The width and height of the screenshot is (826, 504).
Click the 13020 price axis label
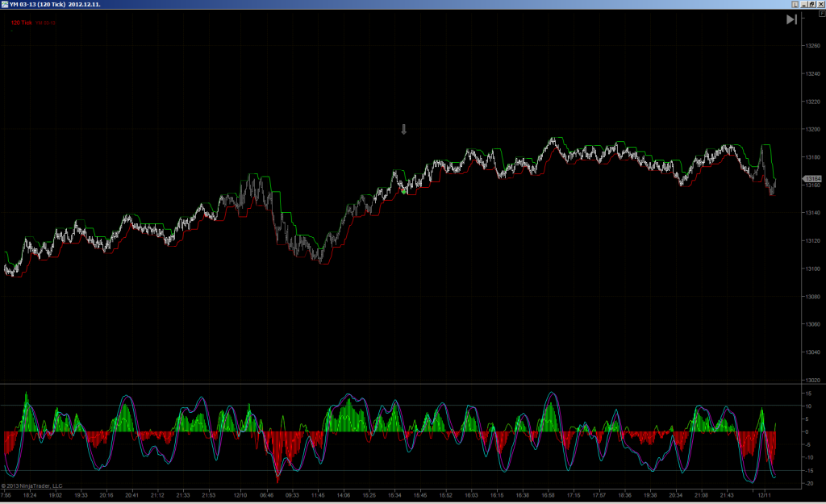(x=812, y=380)
